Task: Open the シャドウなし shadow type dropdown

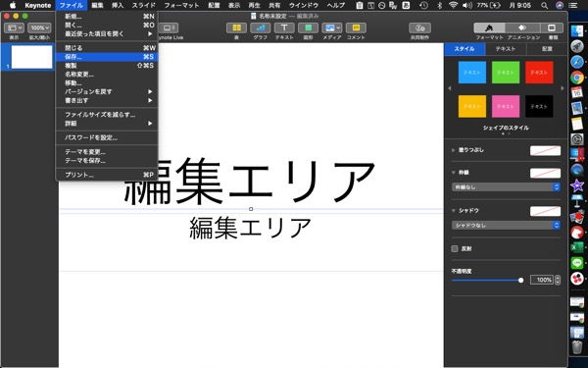Action: (x=506, y=225)
